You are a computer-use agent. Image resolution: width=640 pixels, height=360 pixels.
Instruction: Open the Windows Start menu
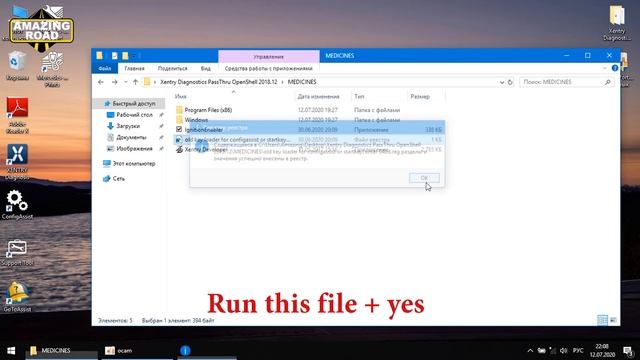(x=11, y=351)
